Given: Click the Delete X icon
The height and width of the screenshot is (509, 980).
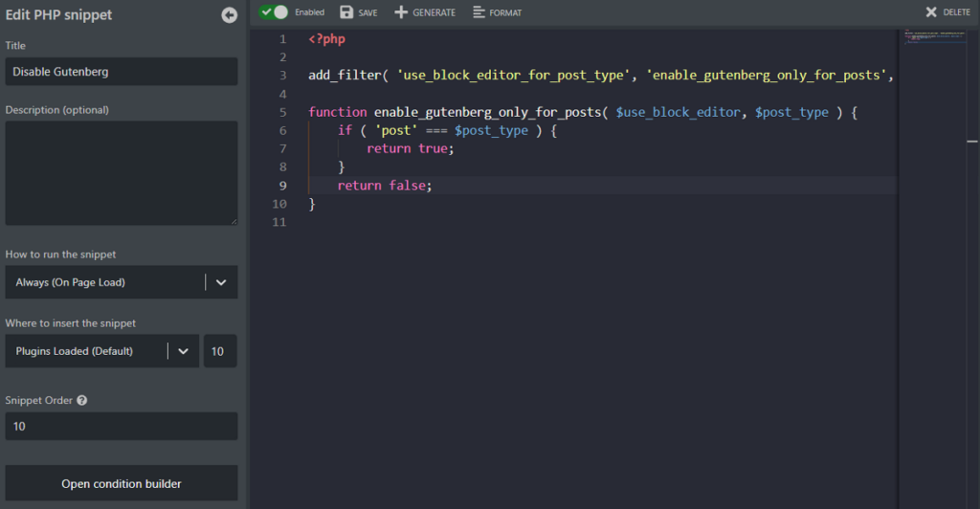Looking at the screenshot, I should tap(931, 12).
